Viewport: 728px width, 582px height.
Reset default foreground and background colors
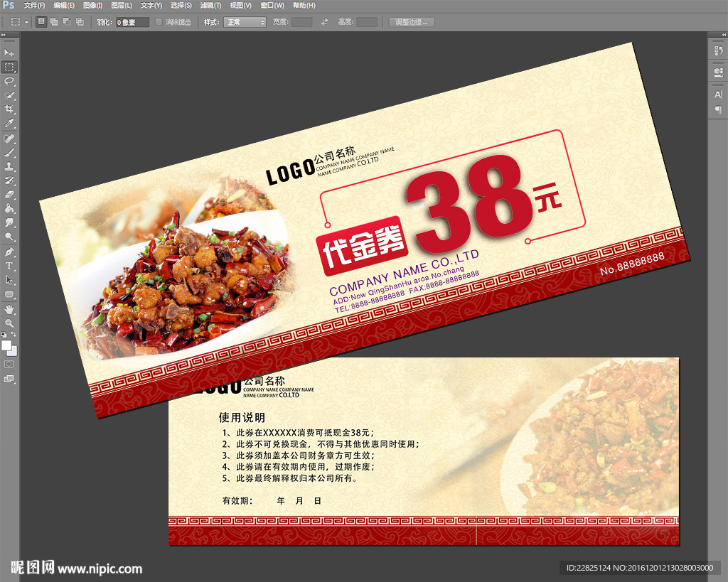[x=4, y=334]
